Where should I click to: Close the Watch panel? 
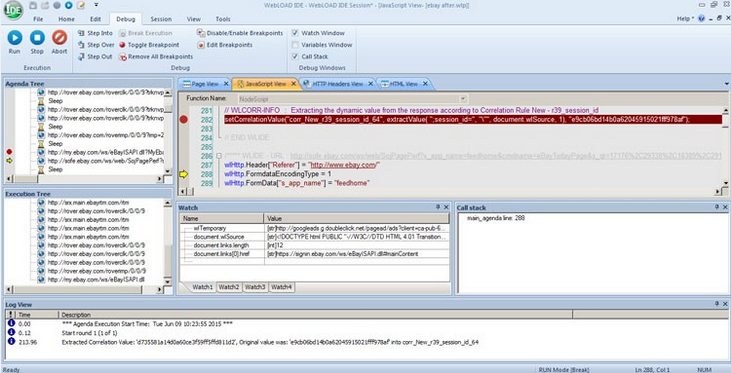(446, 207)
